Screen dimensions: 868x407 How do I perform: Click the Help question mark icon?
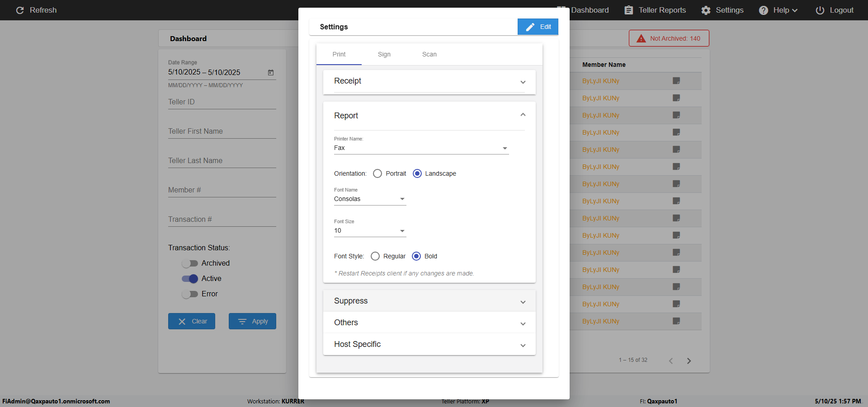point(764,10)
